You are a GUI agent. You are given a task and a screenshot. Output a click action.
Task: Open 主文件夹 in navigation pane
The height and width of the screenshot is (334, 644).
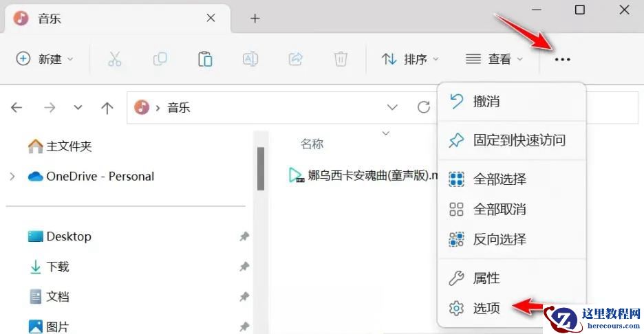[60, 146]
